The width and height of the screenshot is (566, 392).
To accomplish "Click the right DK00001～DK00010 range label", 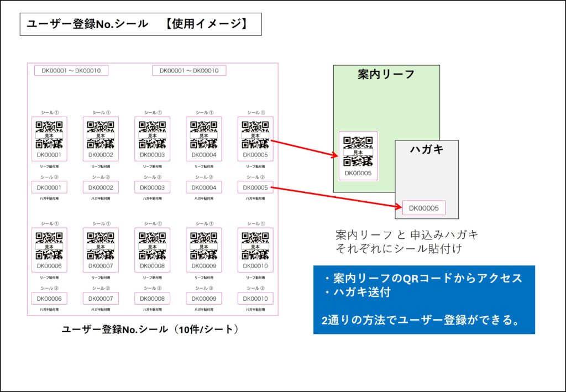I will [x=189, y=71].
